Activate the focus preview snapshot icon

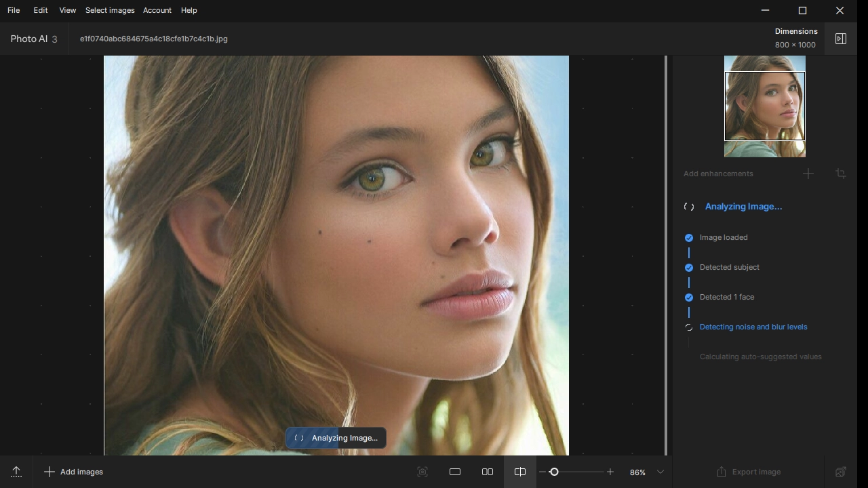(422, 472)
